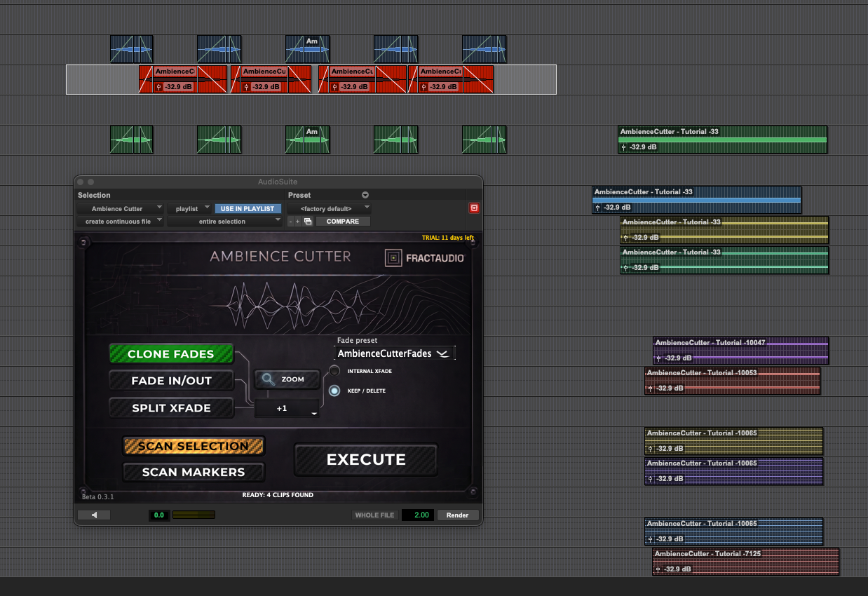Click the SCAN MARKERS button

[x=194, y=472]
